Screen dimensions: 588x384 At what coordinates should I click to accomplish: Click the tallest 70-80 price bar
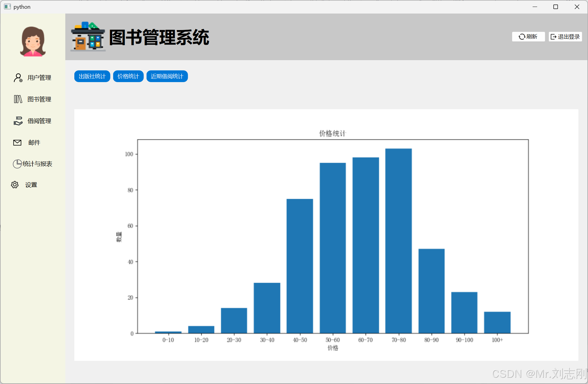[x=398, y=241]
